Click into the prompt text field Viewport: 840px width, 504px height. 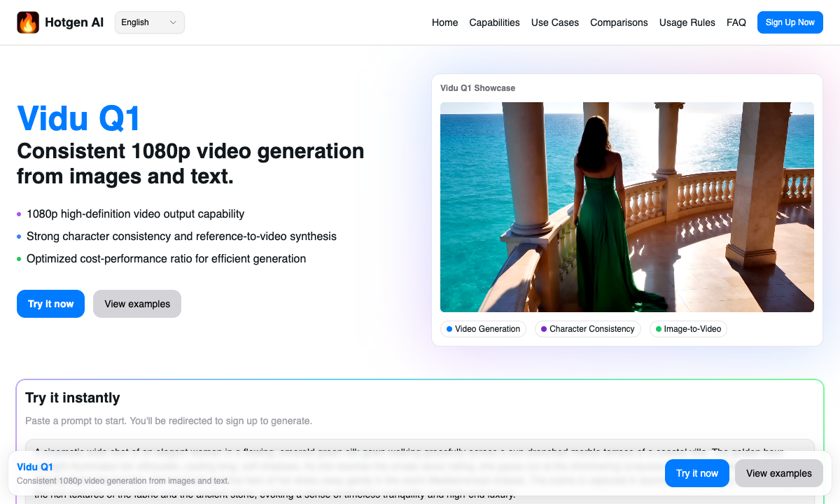pos(420,446)
